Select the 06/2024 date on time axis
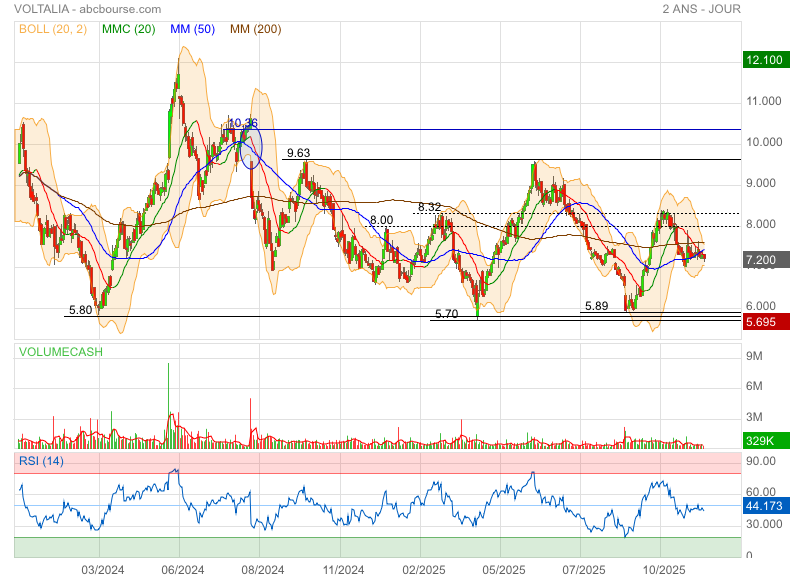Image resolution: width=790 pixels, height=580 pixels. [x=182, y=570]
